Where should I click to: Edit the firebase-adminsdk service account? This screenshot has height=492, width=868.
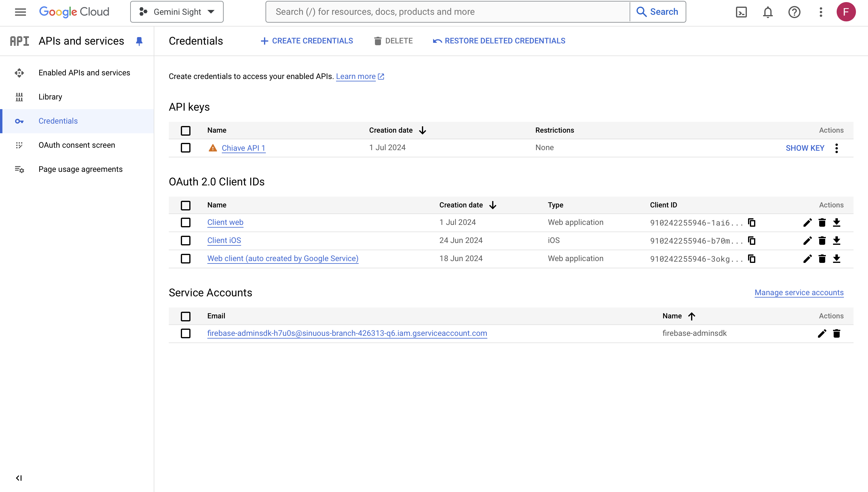(822, 333)
